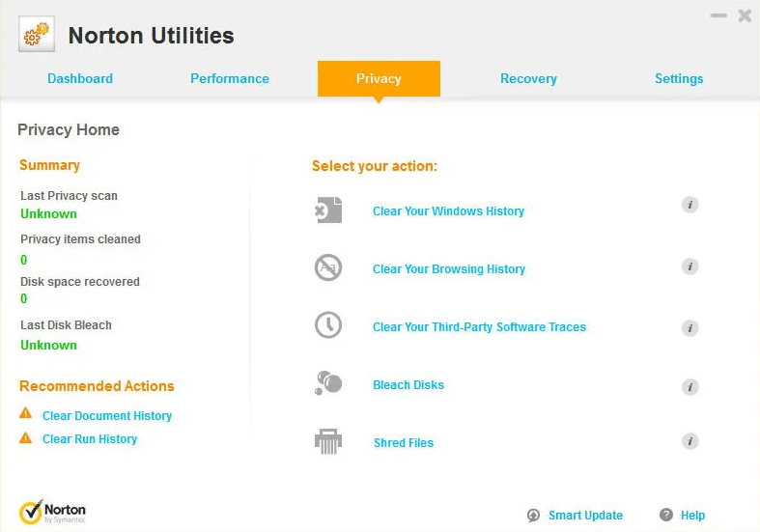The width and height of the screenshot is (760, 532).
Task: Open info for Third-Party Software Traces
Action: [690, 328]
